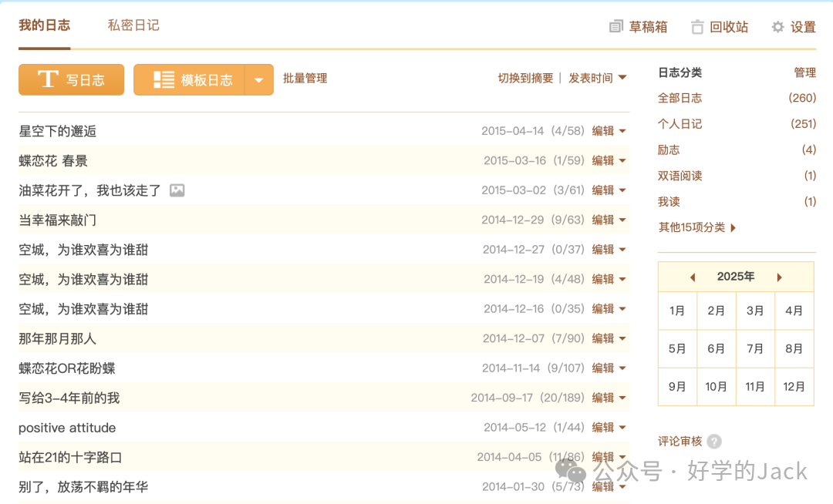
Task: Click the question mark next to 评论审核
Action: pos(714,442)
